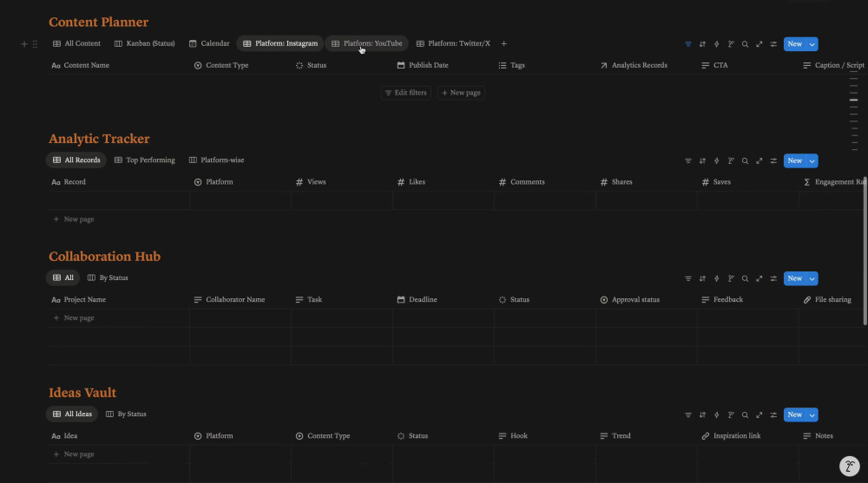Open search in Ideas Vault toolbar
The width and height of the screenshot is (868, 483).
click(745, 414)
